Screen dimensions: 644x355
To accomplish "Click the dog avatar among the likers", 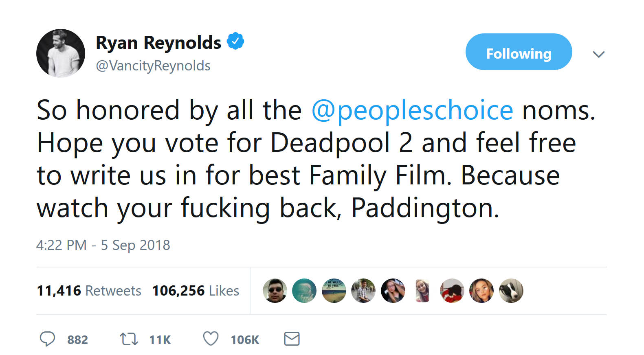I will (511, 290).
